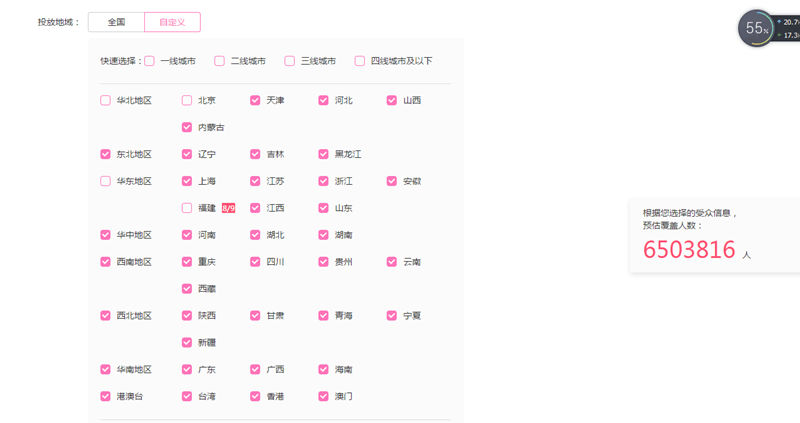The width and height of the screenshot is (800, 423).
Task: Click the estimated audience count 6503816
Action: click(x=689, y=250)
